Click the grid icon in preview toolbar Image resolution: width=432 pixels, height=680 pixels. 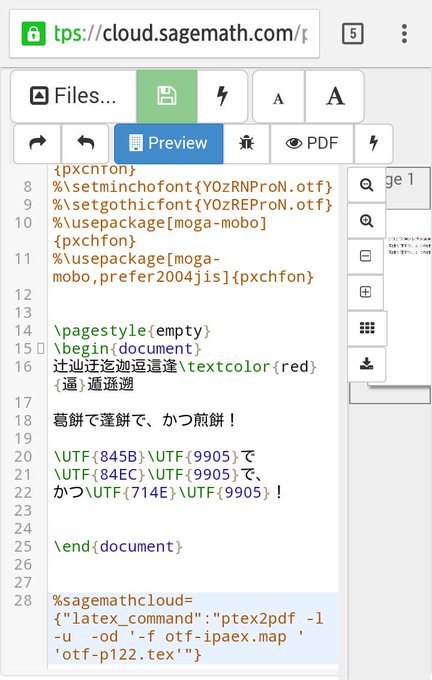pyautogui.click(x=367, y=328)
